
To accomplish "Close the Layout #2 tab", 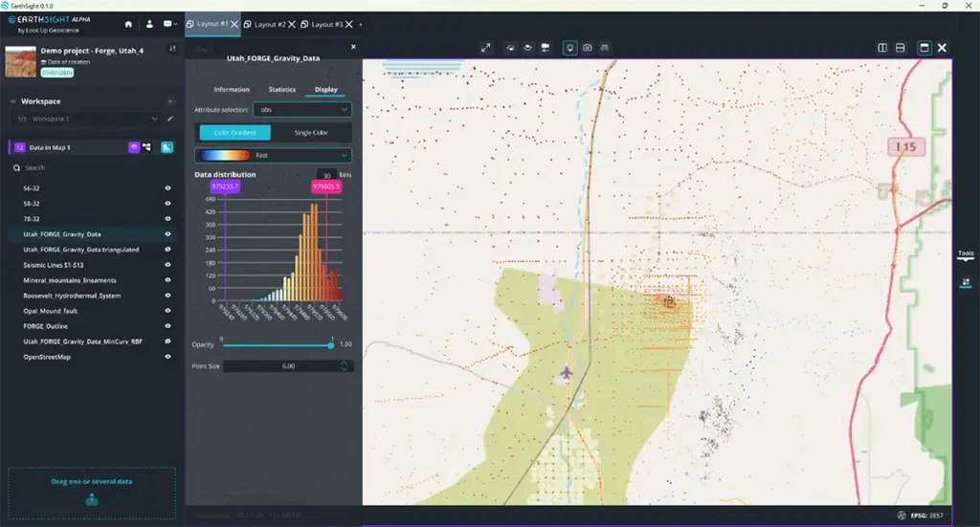I will pos(292,24).
